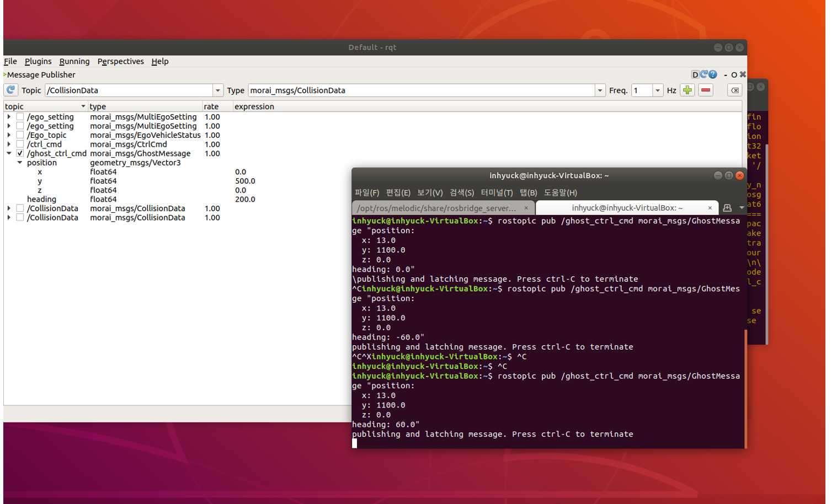
Task: Open the Perspectives menu
Action: tap(120, 61)
